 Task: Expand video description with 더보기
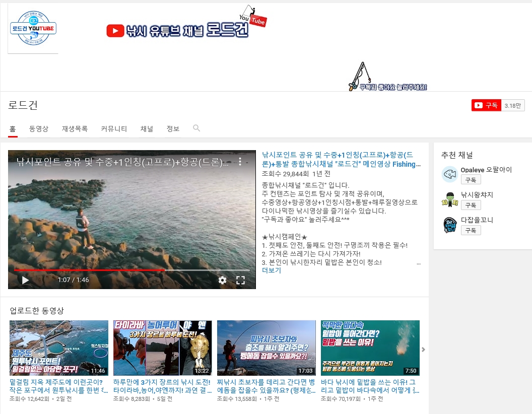click(272, 270)
